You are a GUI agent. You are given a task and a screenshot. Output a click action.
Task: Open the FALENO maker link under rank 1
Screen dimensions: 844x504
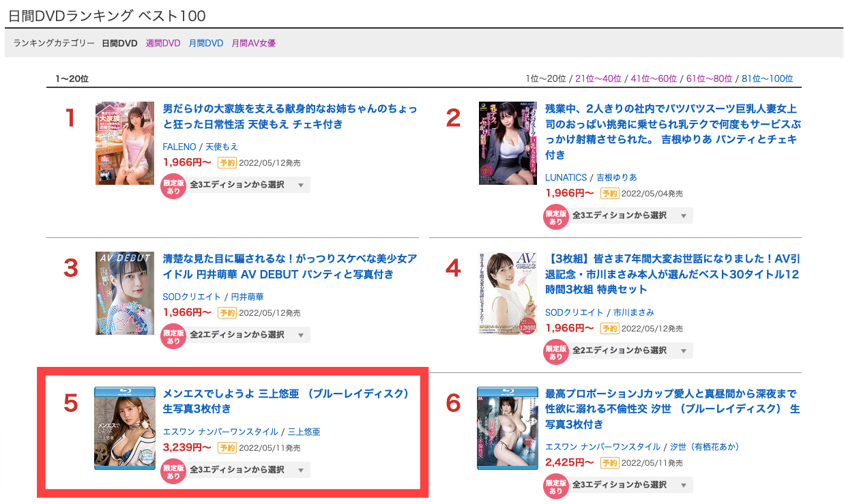181,147
